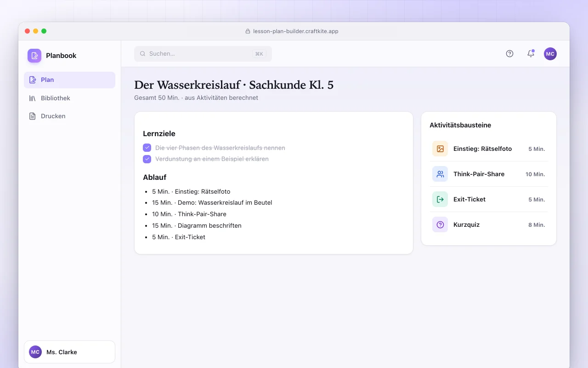Image resolution: width=588 pixels, height=368 pixels.
Task: Click the '8 Min.' duration on Kurzquiz
Action: [x=537, y=225]
